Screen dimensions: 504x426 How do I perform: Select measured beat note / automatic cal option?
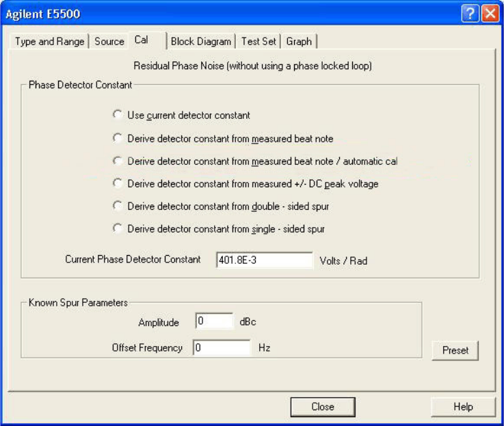click(x=118, y=161)
